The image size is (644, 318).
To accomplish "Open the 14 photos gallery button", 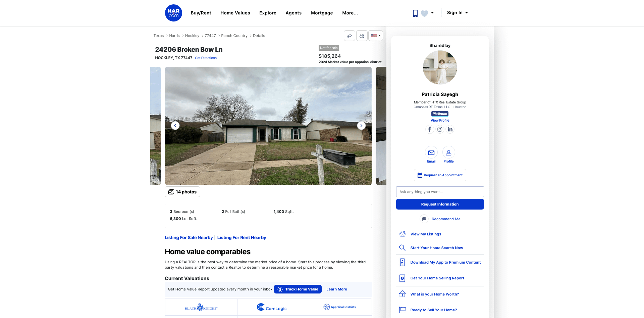I will point(182,192).
